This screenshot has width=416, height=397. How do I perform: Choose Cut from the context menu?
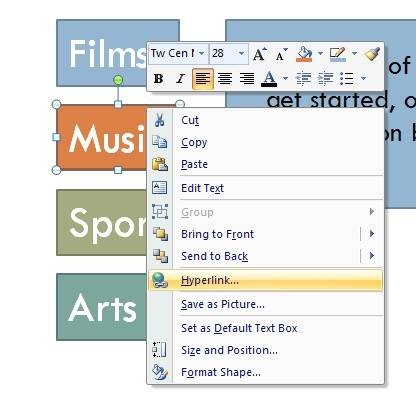point(265,120)
